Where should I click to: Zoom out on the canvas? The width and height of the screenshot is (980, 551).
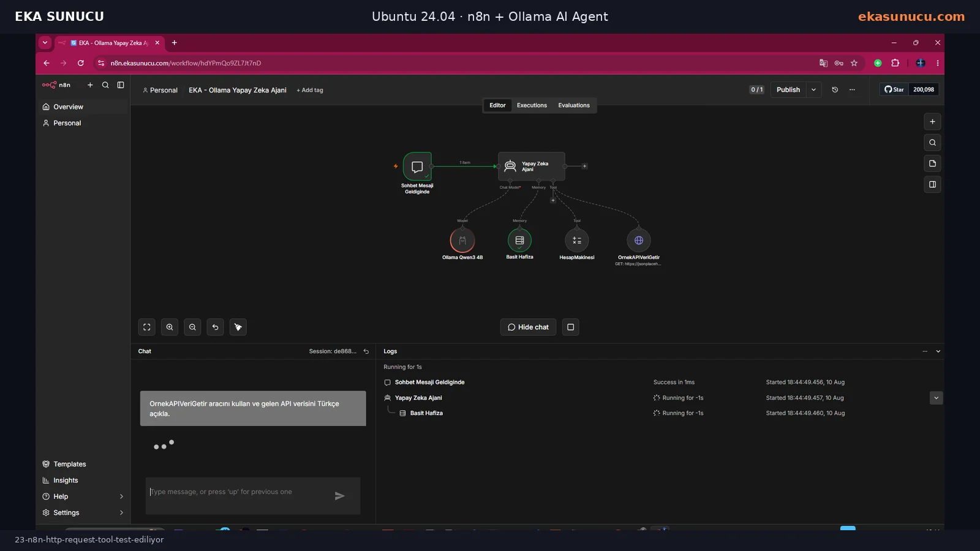tap(192, 327)
